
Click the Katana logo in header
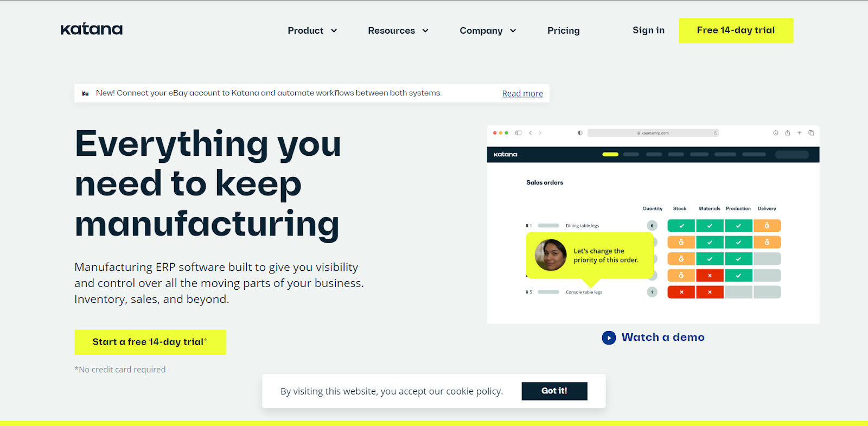pos(92,29)
